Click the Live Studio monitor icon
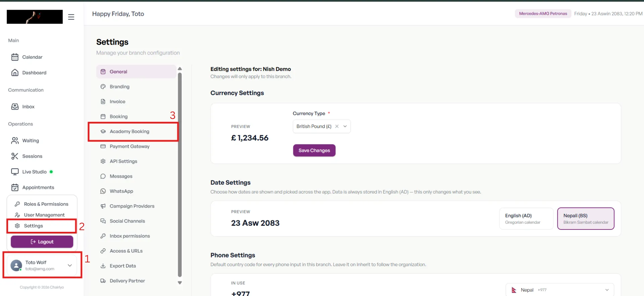 [x=15, y=172]
